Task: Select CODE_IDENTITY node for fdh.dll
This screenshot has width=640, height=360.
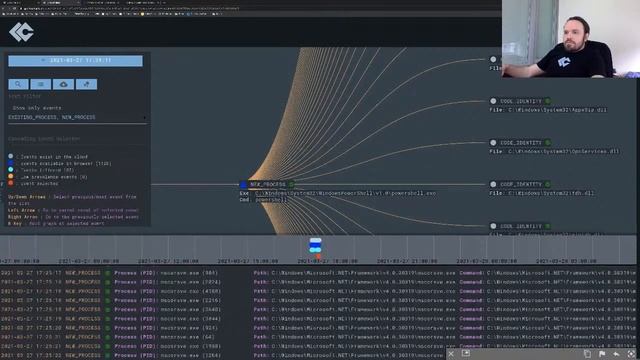Action: [520, 184]
